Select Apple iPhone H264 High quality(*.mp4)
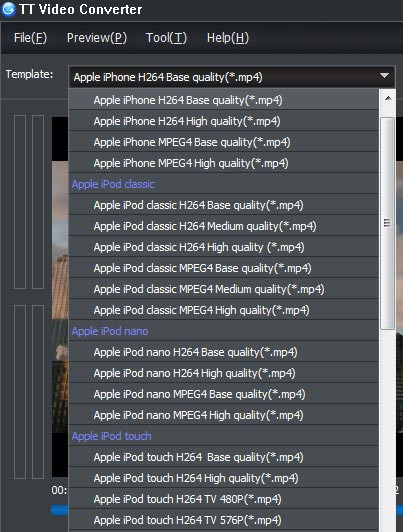The height and width of the screenshot is (532, 403). [224, 121]
